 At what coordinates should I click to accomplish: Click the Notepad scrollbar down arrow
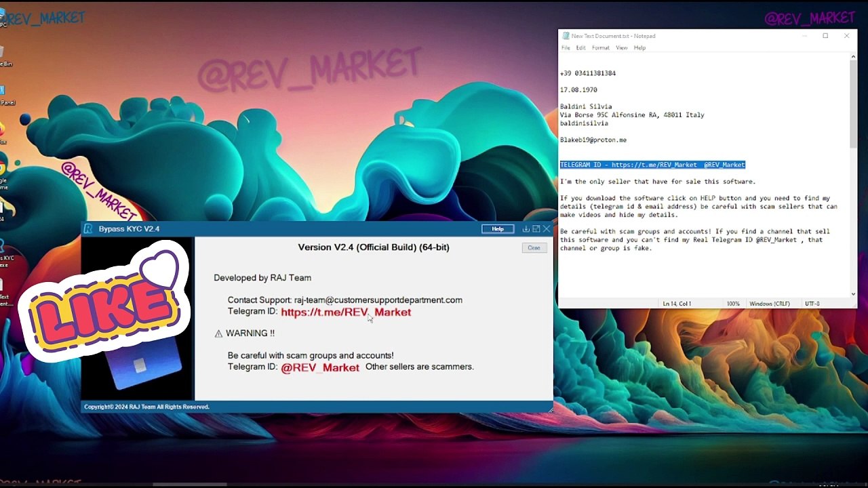(853, 294)
